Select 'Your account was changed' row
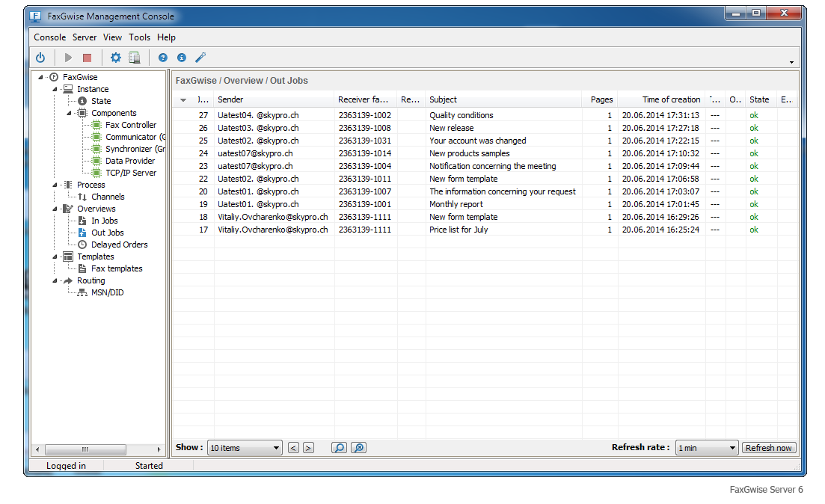Image resolution: width=825 pixels, height=504 pixels. [485, 141]
